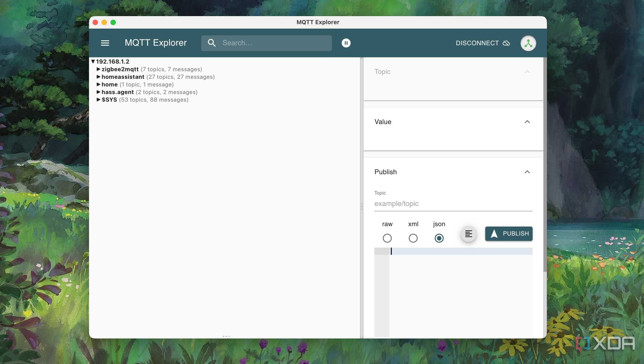Click the 192.168.1.2 broker label

pos(112,61)
